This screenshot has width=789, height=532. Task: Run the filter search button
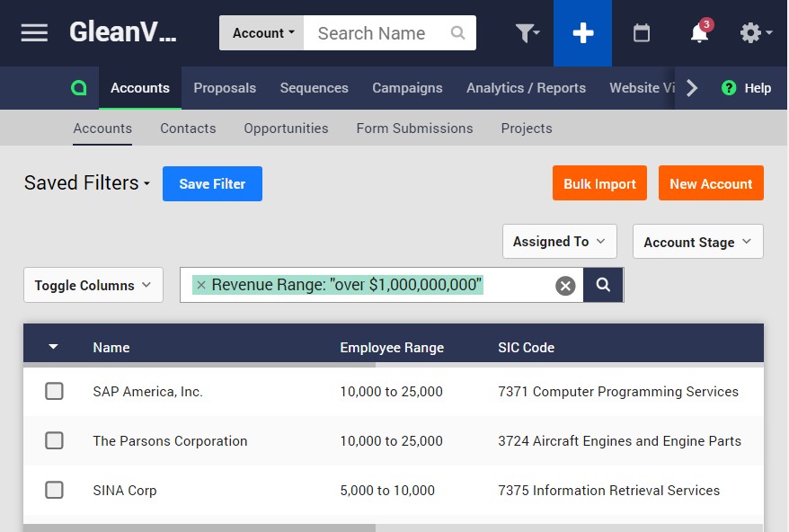coord(603,285)
